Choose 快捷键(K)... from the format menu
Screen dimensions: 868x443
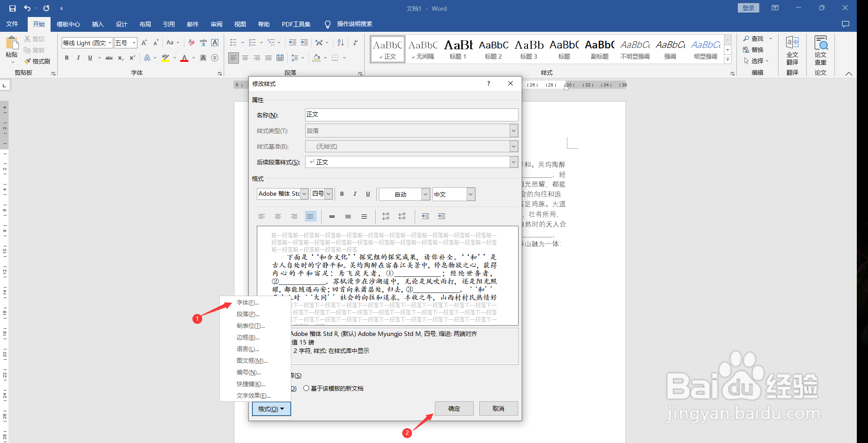tap(251, 384)
